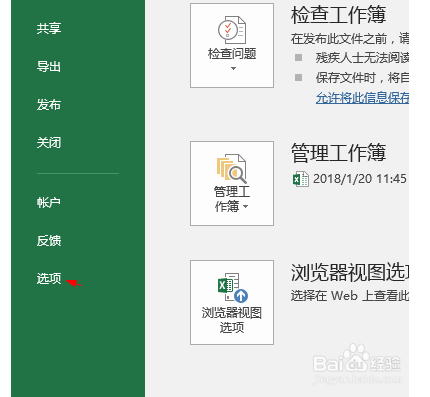The width and height of the screenshot is (430, 397).
Task: Click the 残疾人士无法阅读 bullet text
Action: [362, 58]
